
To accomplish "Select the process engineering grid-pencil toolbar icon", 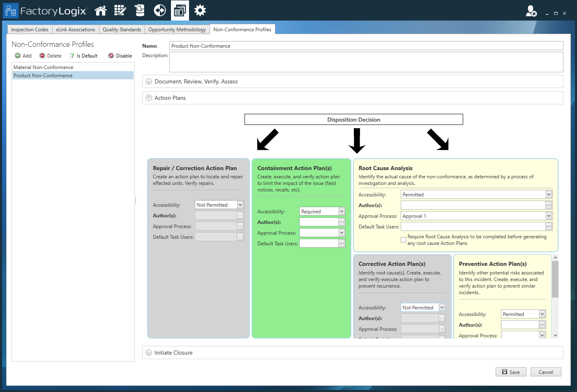I will [x=120, y=10].
